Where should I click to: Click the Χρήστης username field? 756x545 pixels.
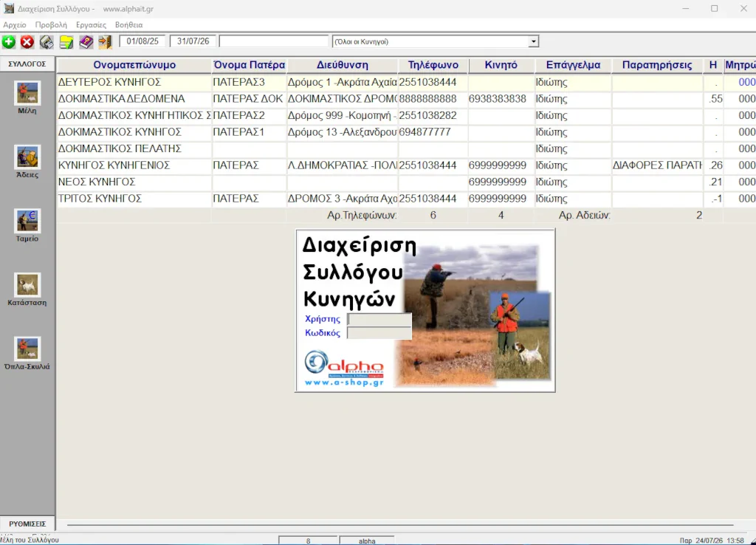point(379,319)
